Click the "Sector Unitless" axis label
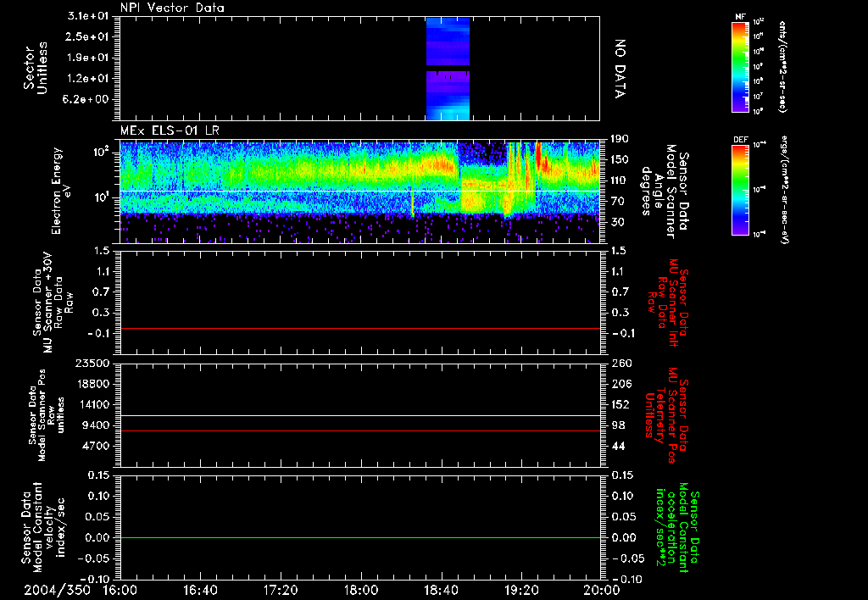 click(x=36, y=69)
